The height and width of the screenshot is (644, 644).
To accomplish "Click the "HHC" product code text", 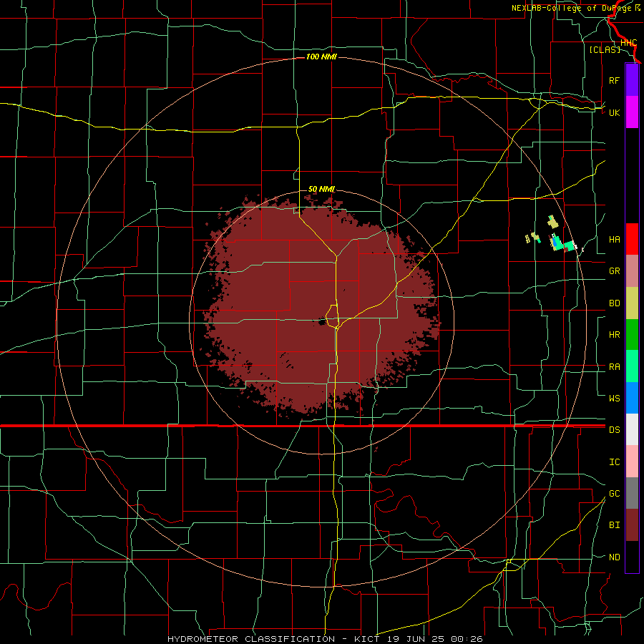I will pyautogui.click(x=628, y=43).
